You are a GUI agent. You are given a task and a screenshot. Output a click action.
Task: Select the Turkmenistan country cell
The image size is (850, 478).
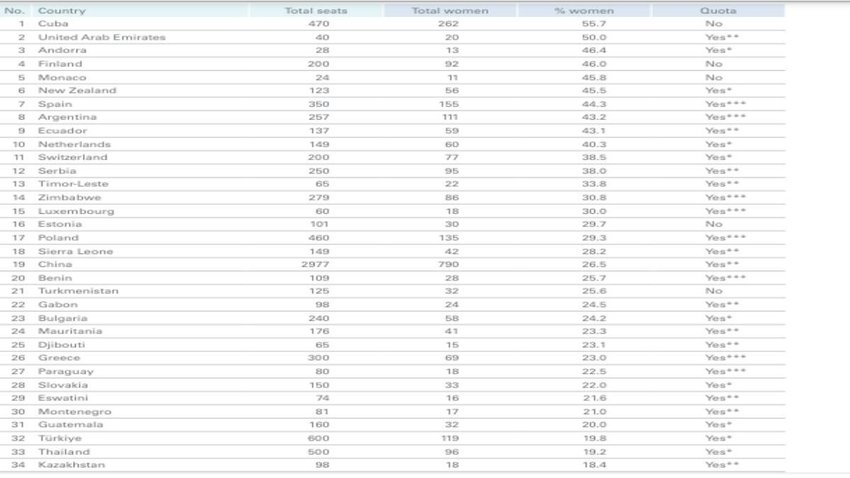coord(78,290)
